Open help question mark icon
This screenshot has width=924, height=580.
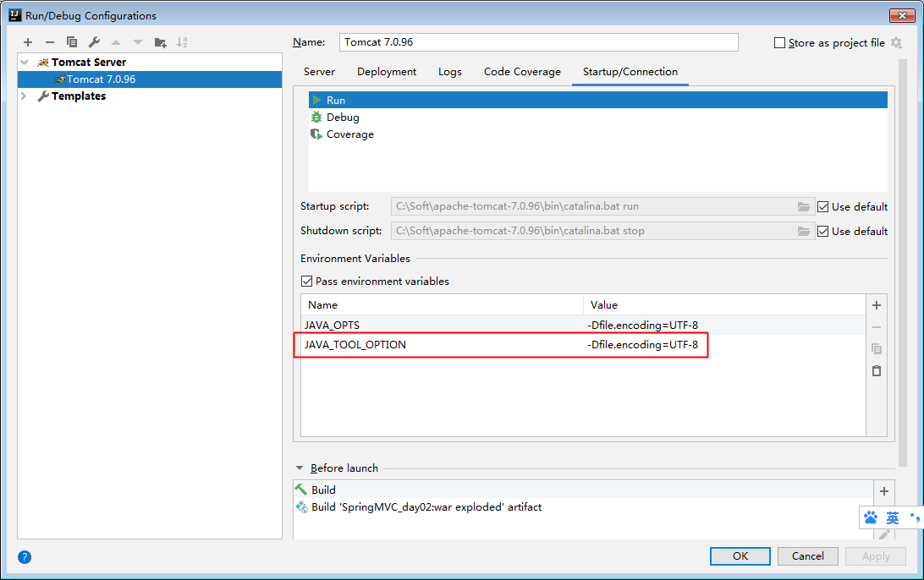pyautogui.click(x=25, y=557)
